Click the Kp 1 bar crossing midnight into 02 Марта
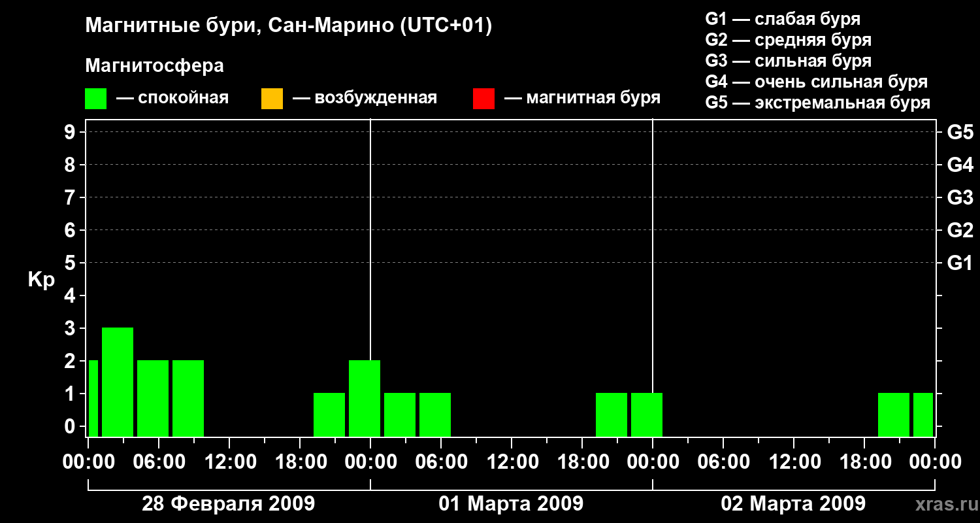The image size is (980, 523). [647, 414]
